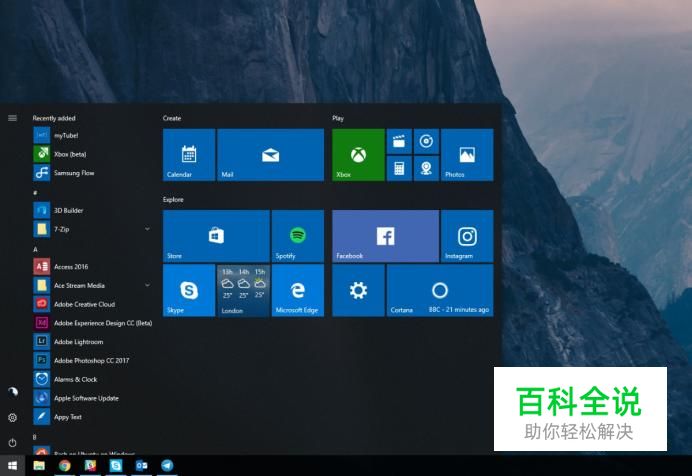Launch Adobe Lightroom from the app list
The height and width of the screenshot is (476, 692).
(x=93, y=341)
